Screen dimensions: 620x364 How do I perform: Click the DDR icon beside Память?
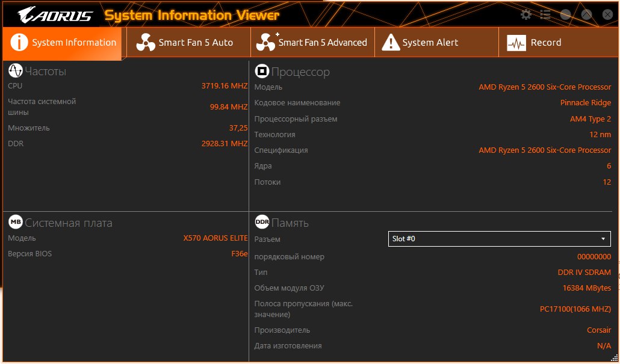coord(262,222)
